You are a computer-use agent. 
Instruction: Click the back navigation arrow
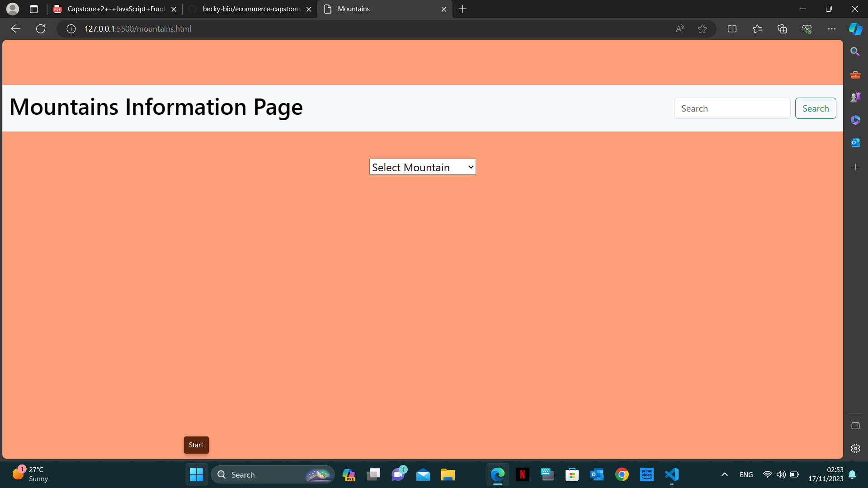16,29
